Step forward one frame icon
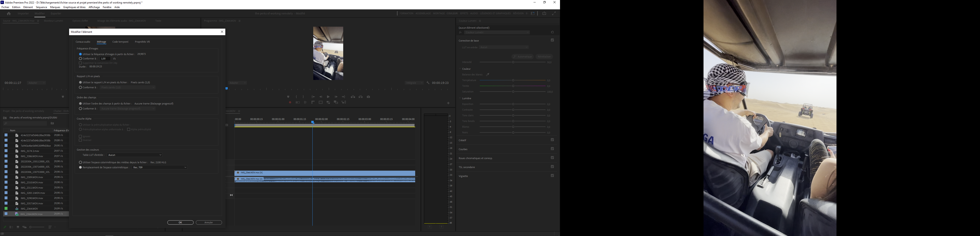This screenshot has height=236, width=980. [x=336, y=97]
